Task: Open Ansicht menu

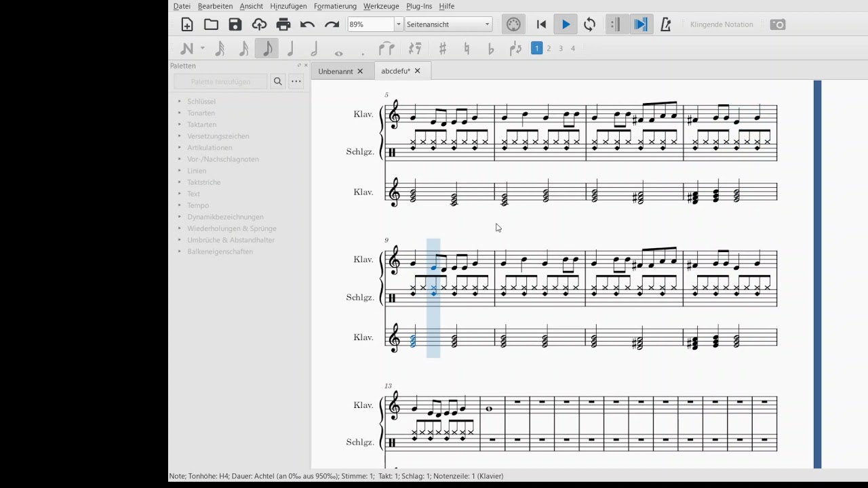Action: [251, 6]
